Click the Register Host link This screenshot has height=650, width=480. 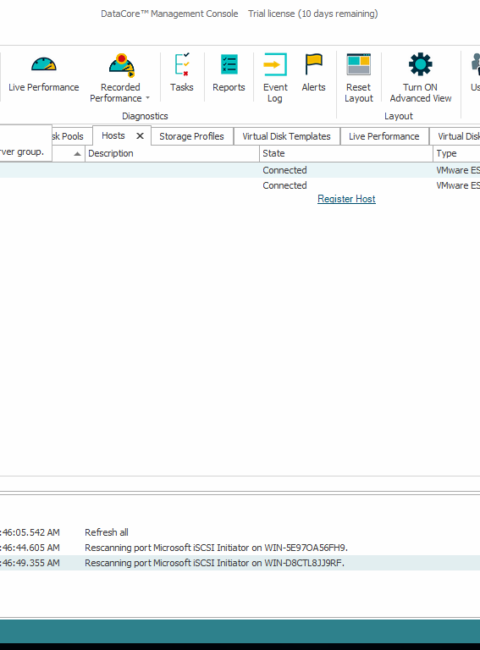347,199
